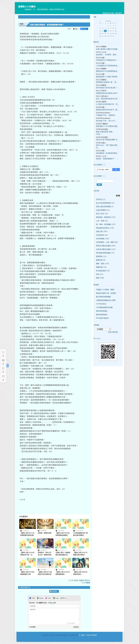Click the blue Google search button
Viewport: 139px width, 644px height.
(x=116, y=170)
